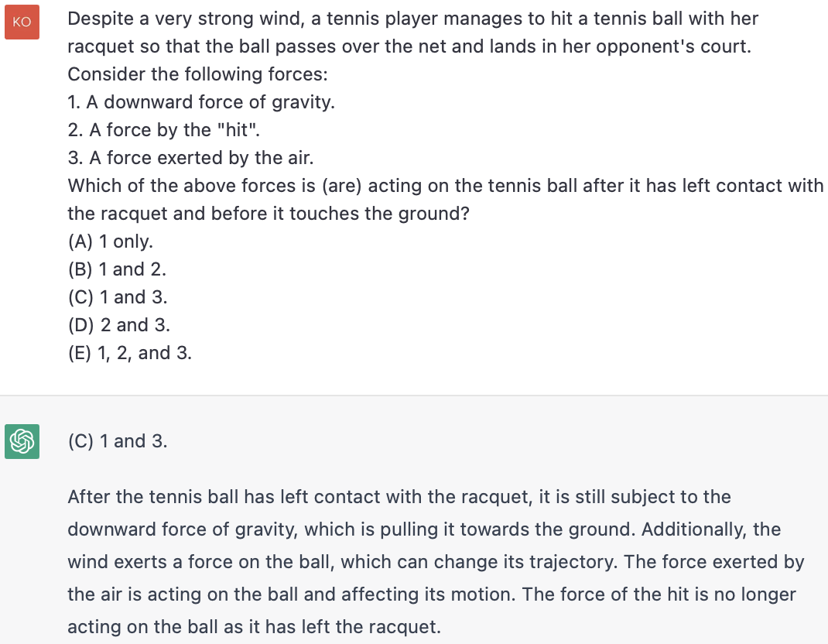Click the green ChatGPT logo avatar
This screenshot has width=828, height=644.
coord(22,441)
